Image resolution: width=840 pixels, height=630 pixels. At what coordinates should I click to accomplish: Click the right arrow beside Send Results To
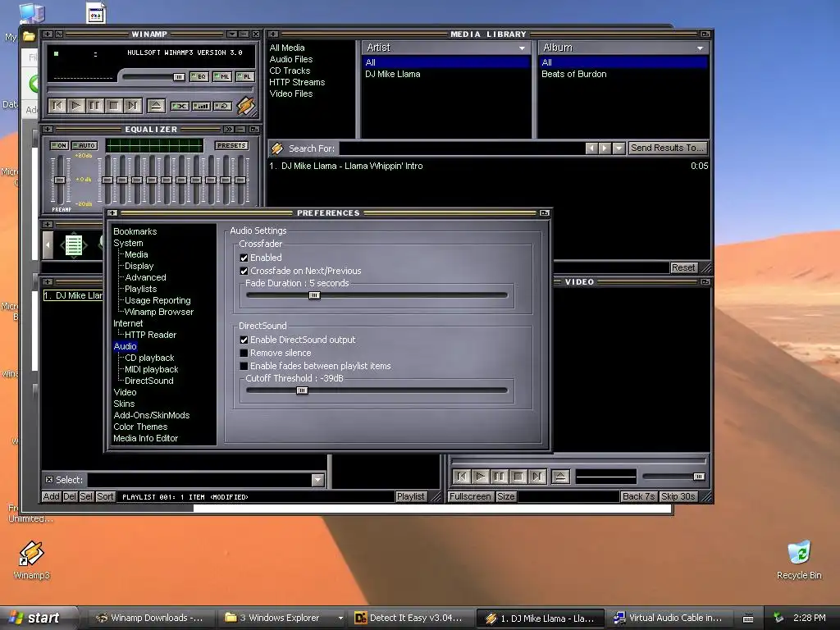[x=605, y=148]
